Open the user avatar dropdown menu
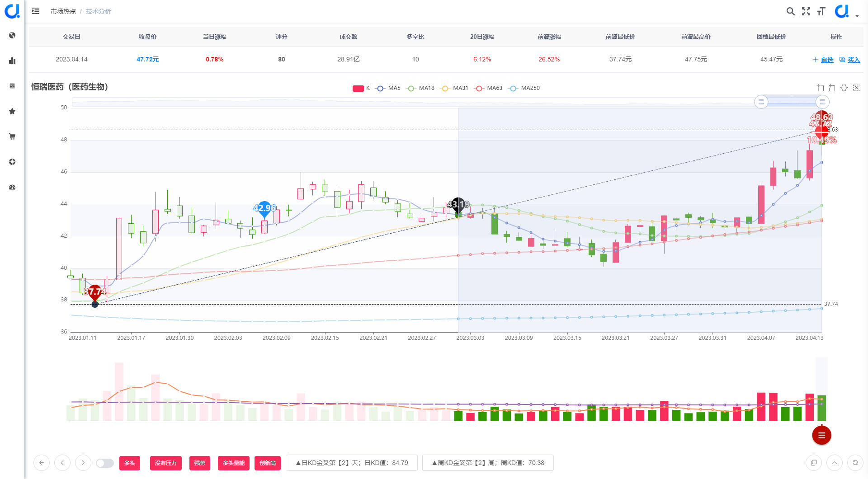868x479 pixels. (x=846, y=11)
